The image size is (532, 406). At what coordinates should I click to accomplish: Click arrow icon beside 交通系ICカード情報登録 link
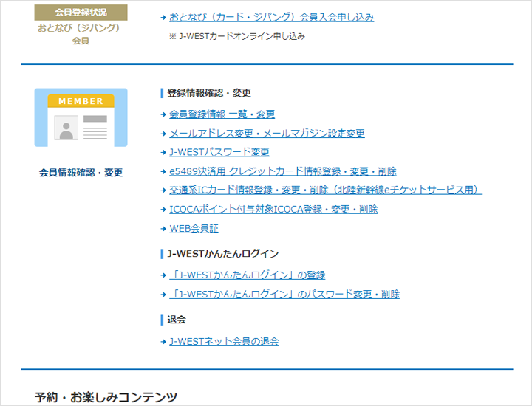click(x=163, y=190)
